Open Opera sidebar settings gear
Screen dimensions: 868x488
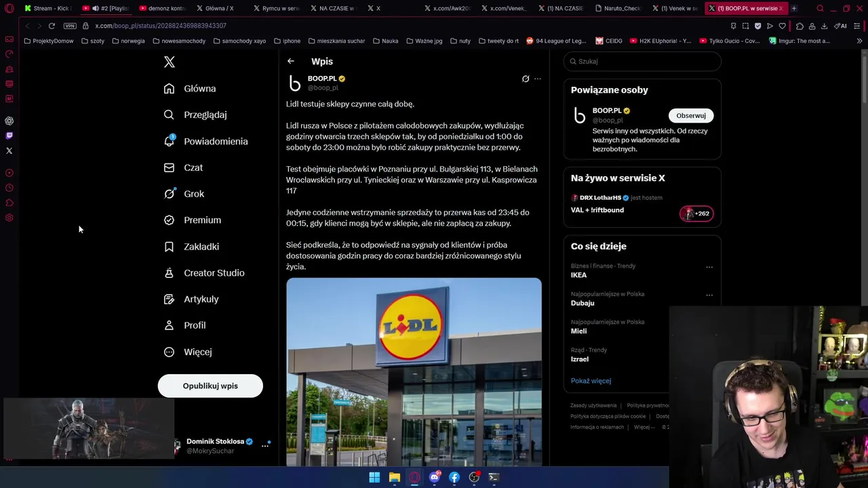coord(9,218)
